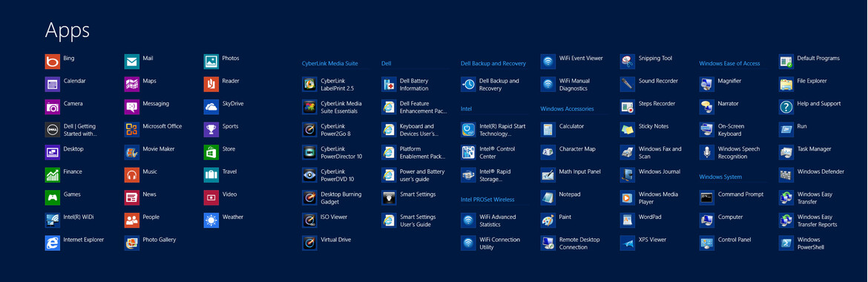
Task: Open the Store app icon
Action: click(211, 152)
